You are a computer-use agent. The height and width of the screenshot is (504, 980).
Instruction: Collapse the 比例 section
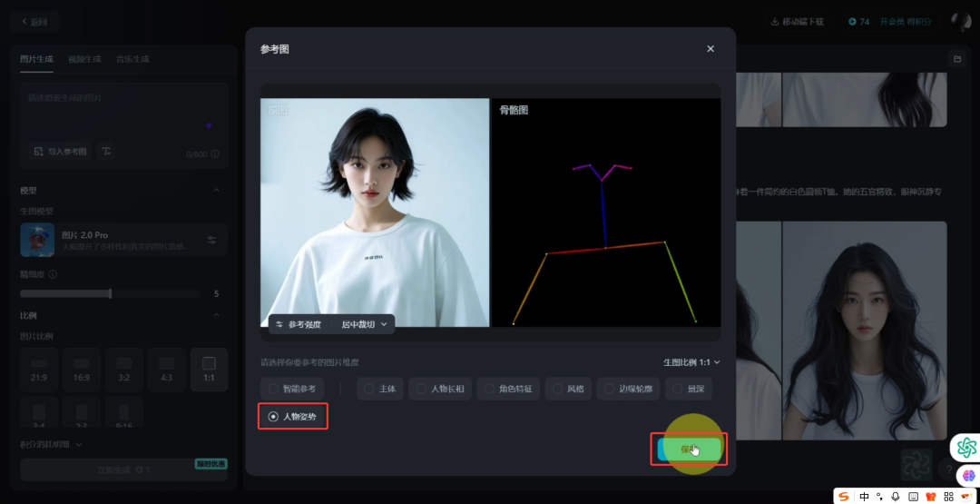click(217, 315)
